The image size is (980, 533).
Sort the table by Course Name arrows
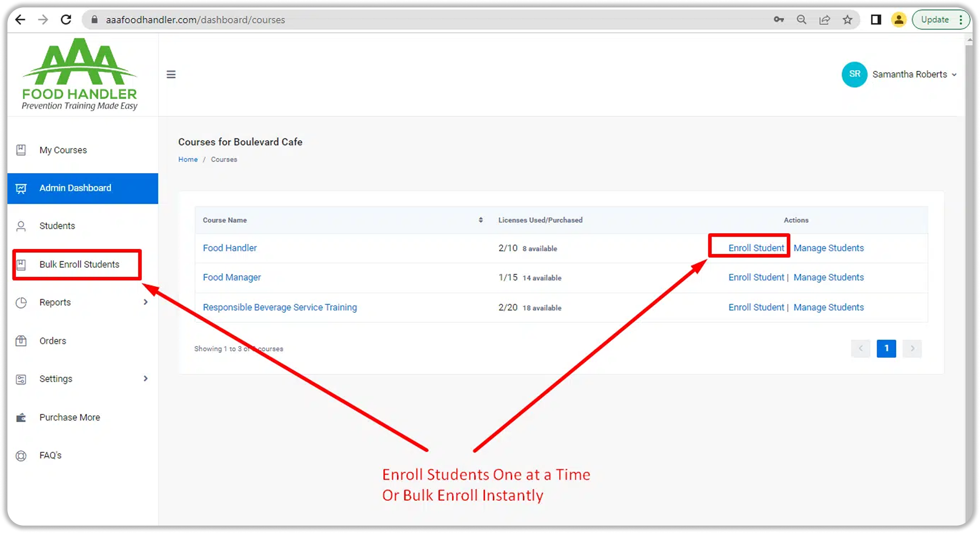481,220
